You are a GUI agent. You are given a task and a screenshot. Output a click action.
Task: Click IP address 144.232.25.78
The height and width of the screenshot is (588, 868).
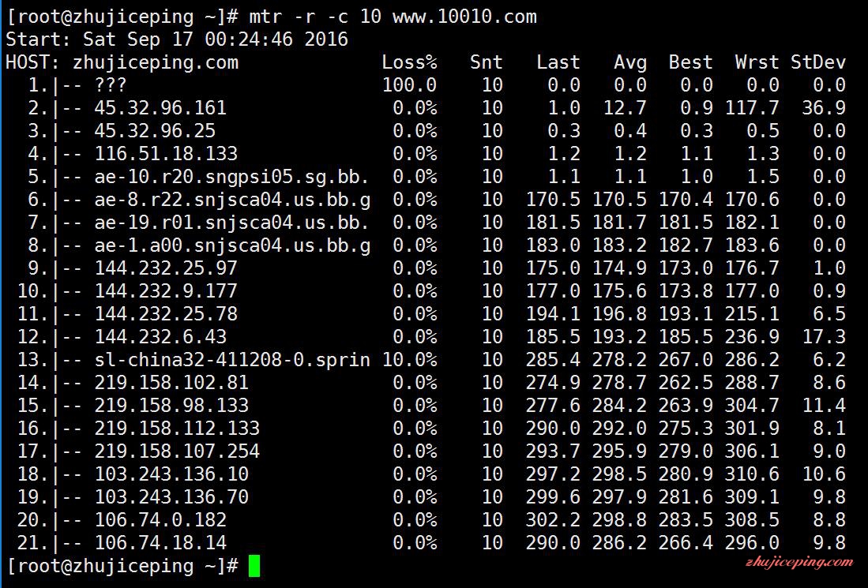(166, 314)
